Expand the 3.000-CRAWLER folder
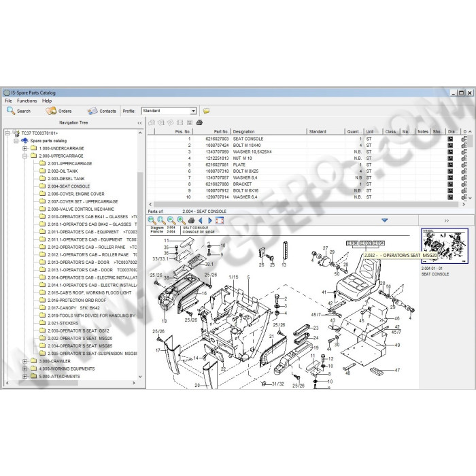476x476 pixels. [25, 361]
